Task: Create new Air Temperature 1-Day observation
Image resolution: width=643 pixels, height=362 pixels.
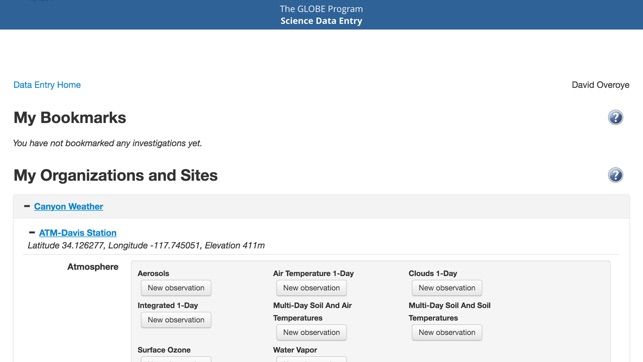Action: [311, 288]
